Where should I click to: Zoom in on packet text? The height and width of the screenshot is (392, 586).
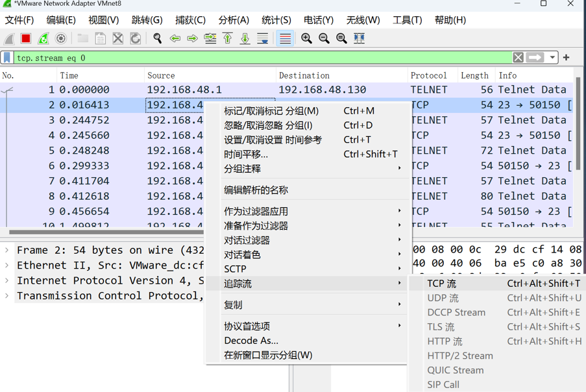click(306, 38)
